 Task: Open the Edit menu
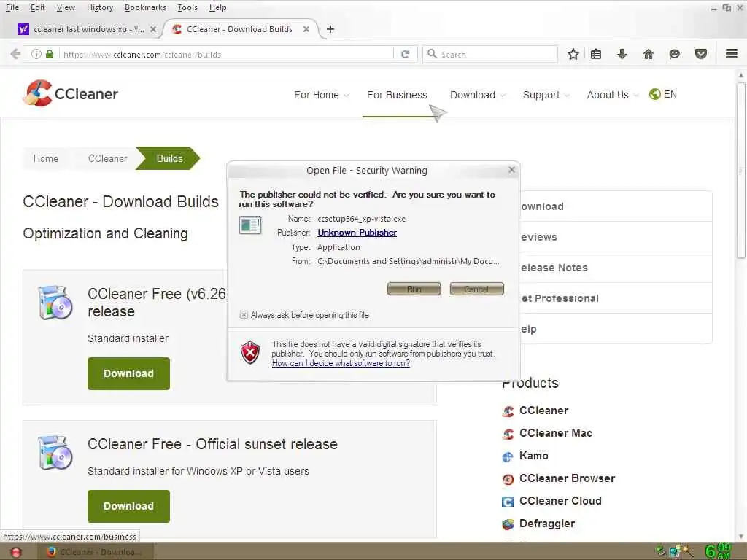(x=37, y=7)
